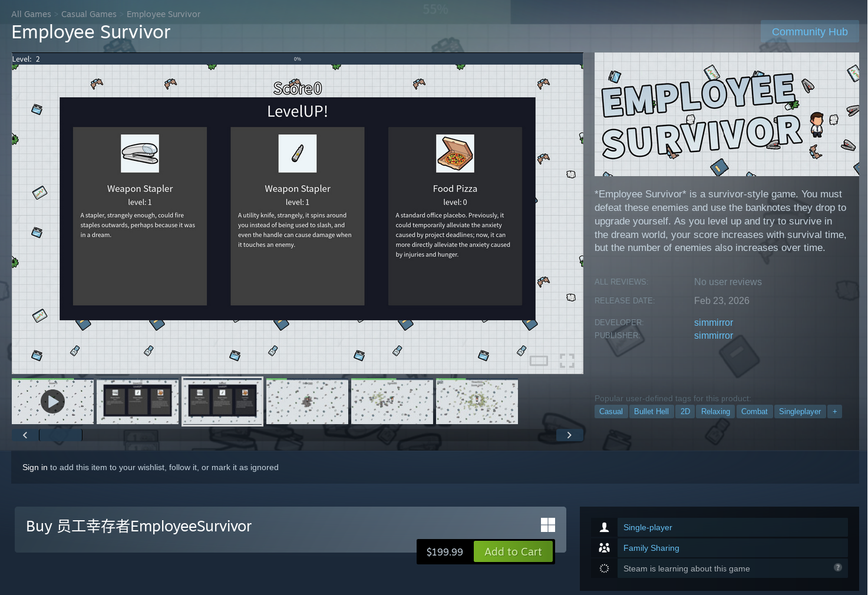
Task: Click the large 'Employee Survivor' page title
Action: tap(91, 32)
